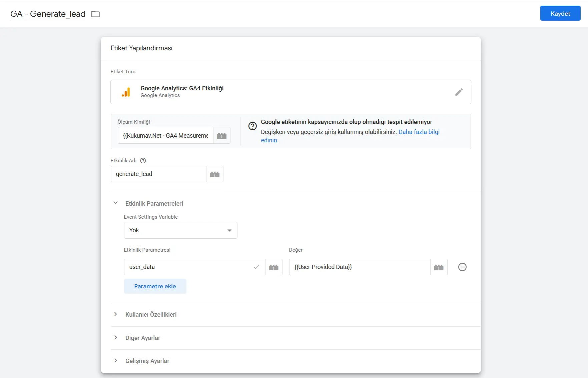The width and height of the screenshot is (588, 378).
Task: Open help icon beside Google etiketi warning
Action: pyautogui.click(x=252, y=126)
